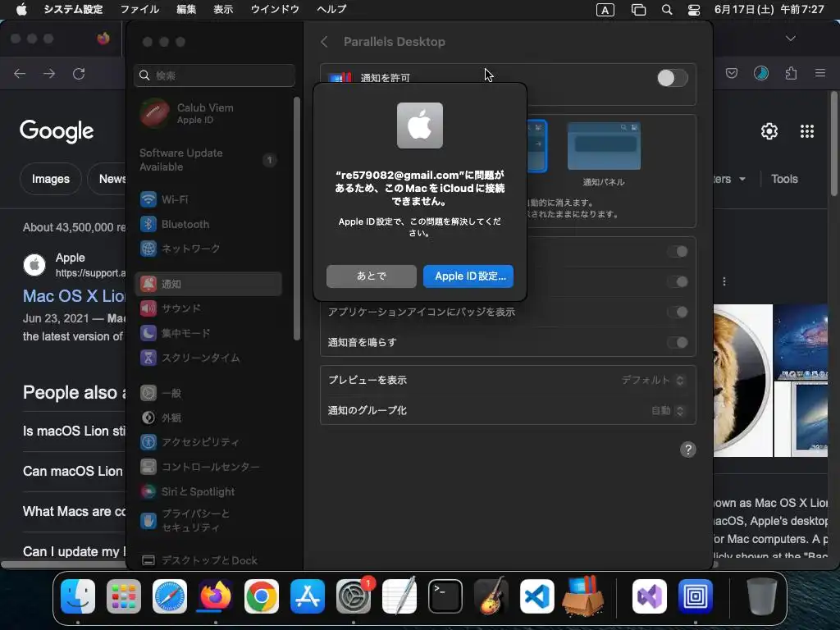Select スクリーンタイム in sidebar
The height and width of the screenshot is (630, 840).
(x=208, y=358)
